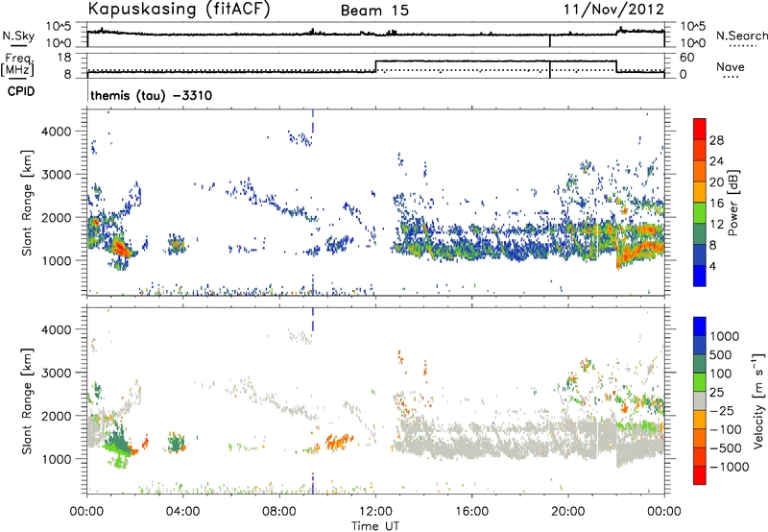Click the noise drop line near 19:15
Viewport: 768px width, 532px height.
550,41
